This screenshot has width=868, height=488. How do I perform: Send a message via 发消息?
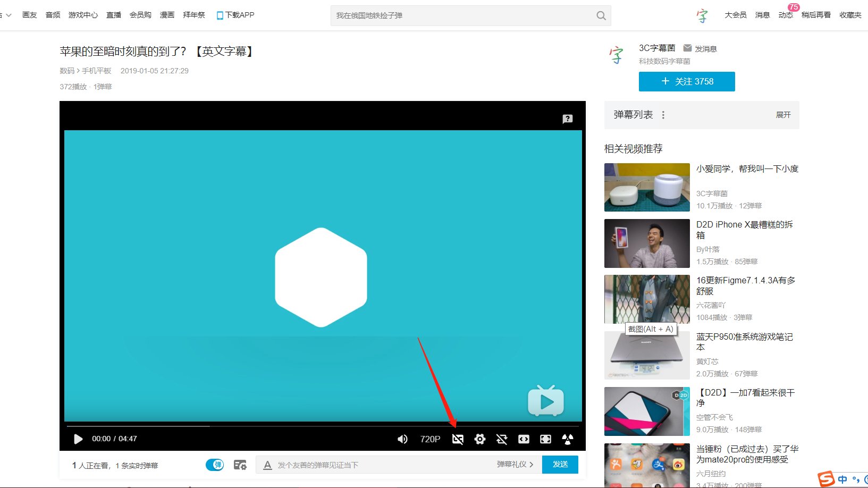tap(700, 48)
